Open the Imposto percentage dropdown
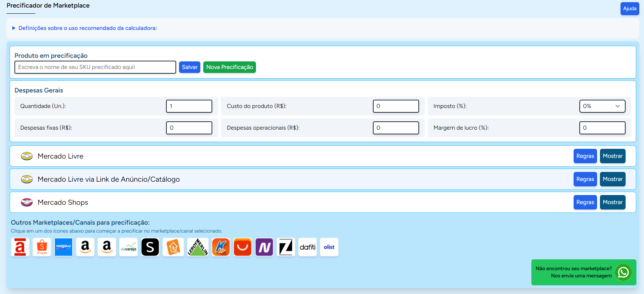 point(602,106)
